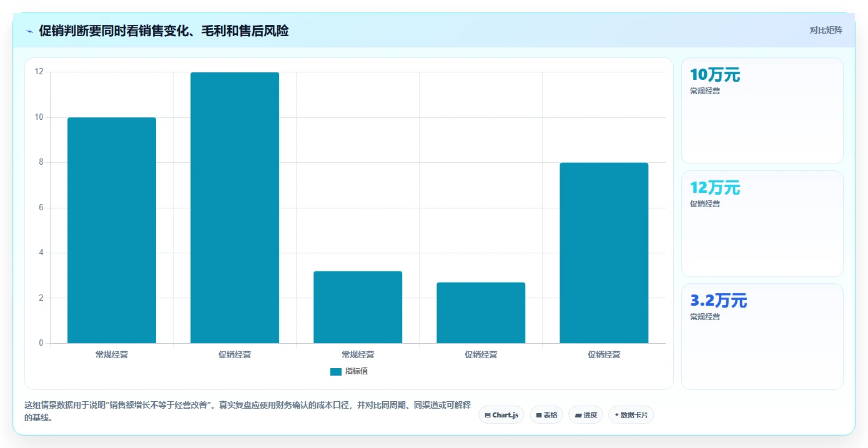
Task: Click the 3.2万元 value text
Action: point(719,301)
